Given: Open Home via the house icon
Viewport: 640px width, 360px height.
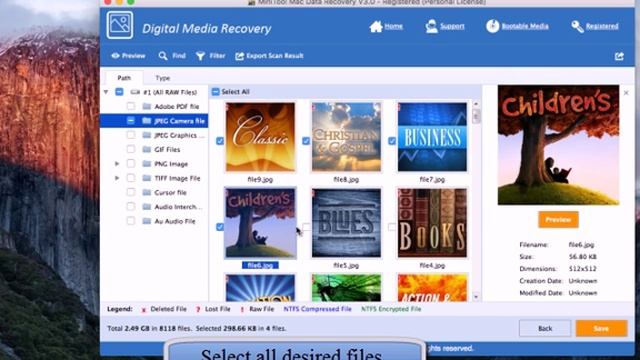Looking at the screenshot, I should (x=376, y=27).
